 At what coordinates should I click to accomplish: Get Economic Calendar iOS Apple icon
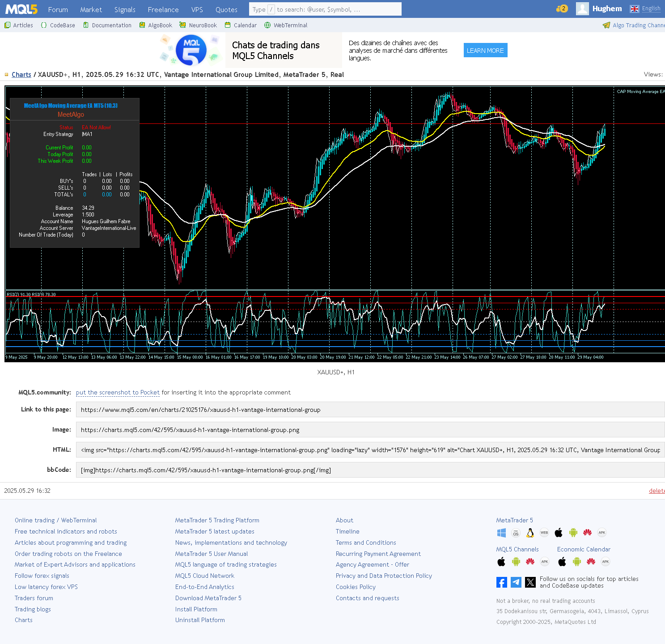click(x=562, y=562)
